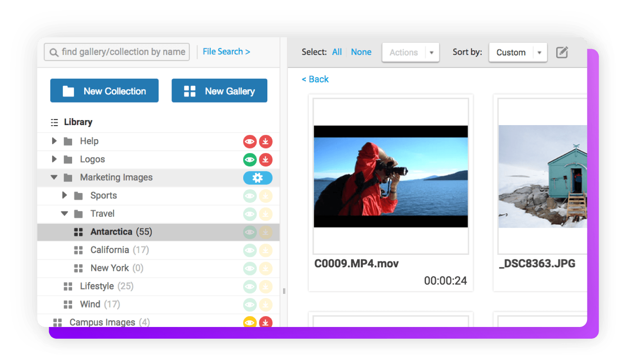
Task: Click download icon on New York row
Action: (266, 269)
